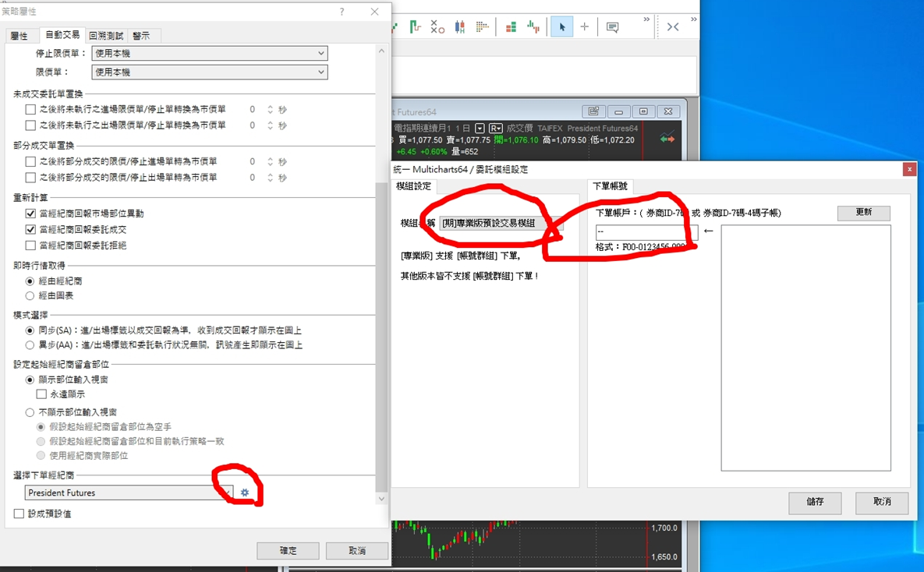The image size is (924, 572).
Task: Select the arrow pointer tool
Action: (x=561, y=26)
